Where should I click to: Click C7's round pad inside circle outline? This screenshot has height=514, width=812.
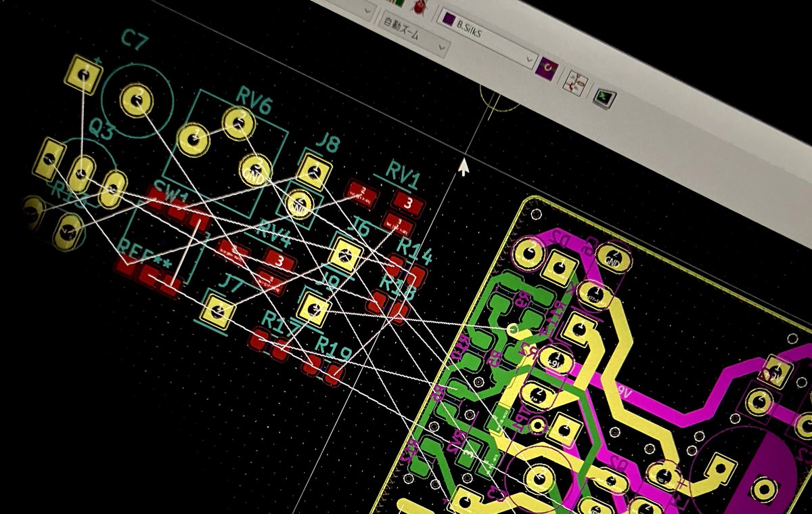coord(135,101)
